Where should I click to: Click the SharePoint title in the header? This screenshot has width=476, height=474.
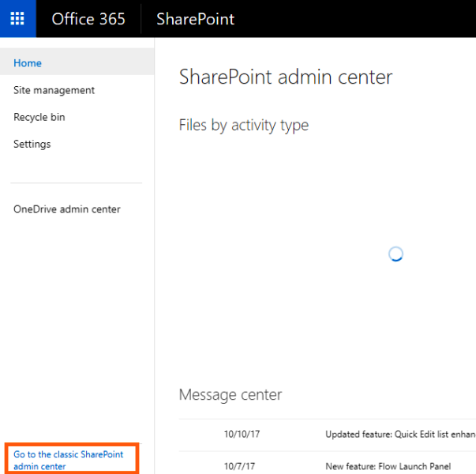click(x=195, y=19)
